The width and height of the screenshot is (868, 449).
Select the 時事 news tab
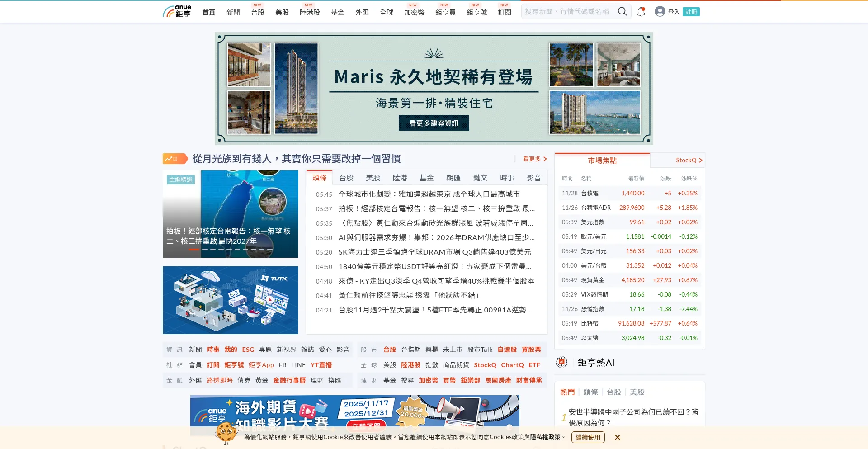pyautogui.click(x=507, y=178)
